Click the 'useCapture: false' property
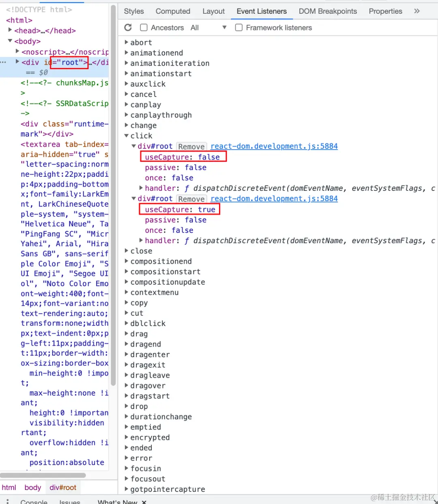 [182, 157]
